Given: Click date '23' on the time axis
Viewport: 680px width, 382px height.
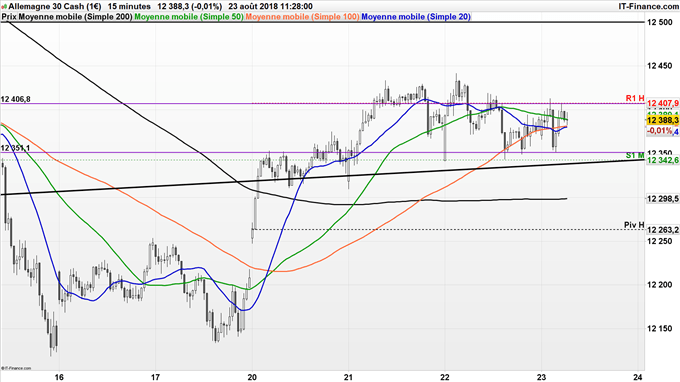Looking at the screenshot, I should click(x=541, y=377).
